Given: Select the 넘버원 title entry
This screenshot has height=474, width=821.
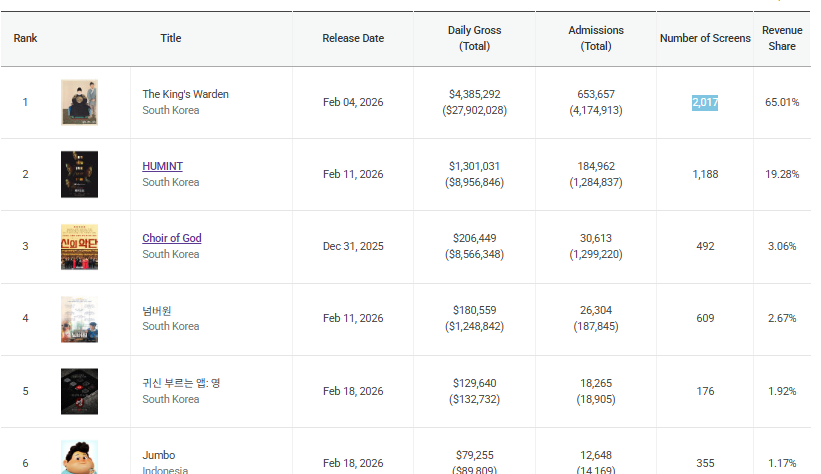Looking at the screenshot, I should [157, 311].
